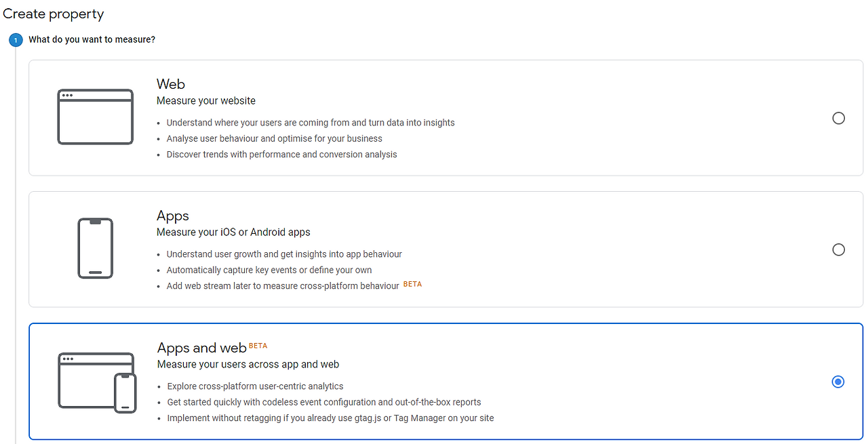Click 'Measure your website' subtitle

(206, 101)
